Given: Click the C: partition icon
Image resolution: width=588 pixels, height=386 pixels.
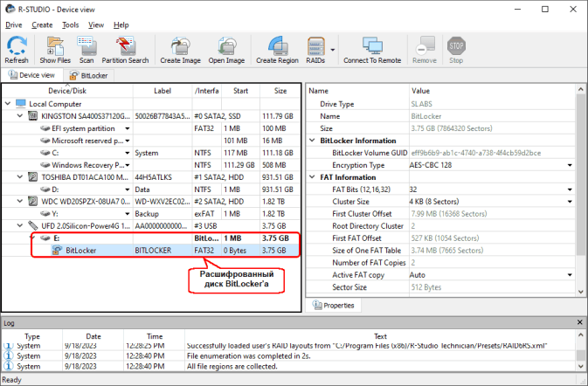Looking at the screenshot, I should [45, 153].
